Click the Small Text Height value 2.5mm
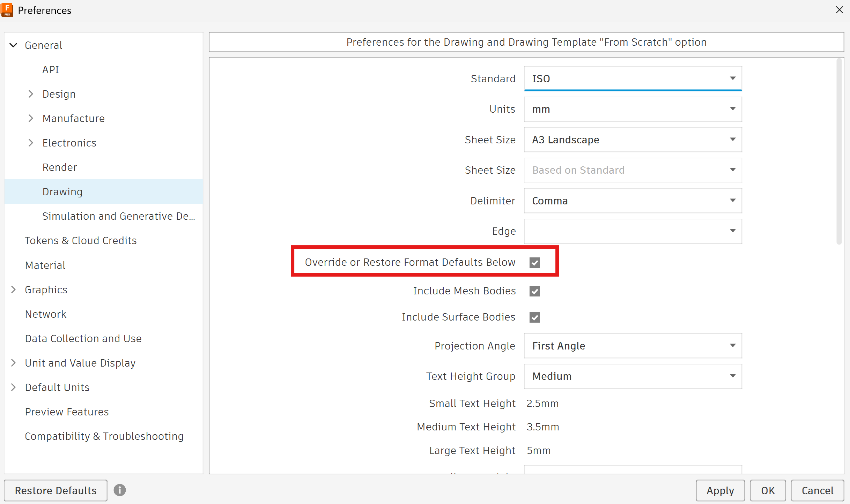 542,403
